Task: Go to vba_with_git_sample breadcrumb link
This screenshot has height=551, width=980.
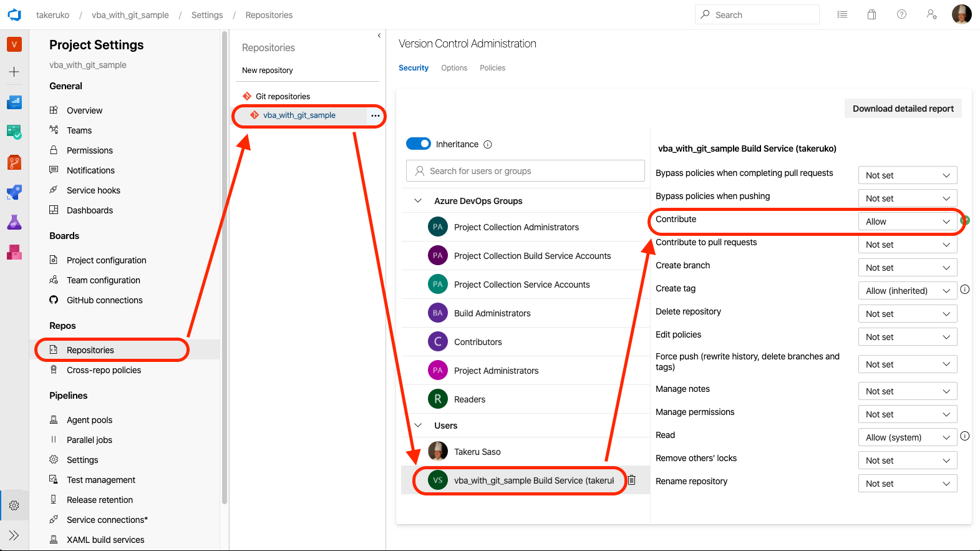Action: (130, 15)
